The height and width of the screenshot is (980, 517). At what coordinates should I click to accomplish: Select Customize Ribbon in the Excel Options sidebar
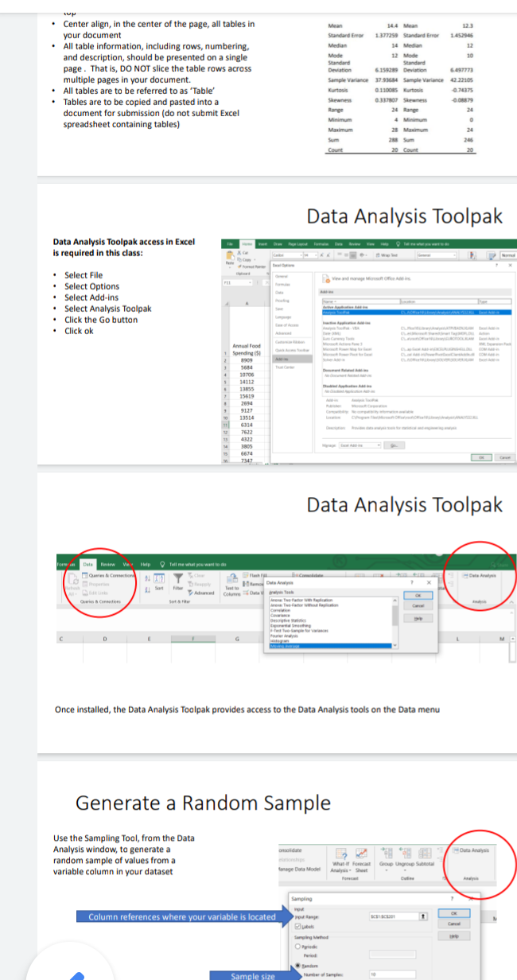pos(290,342)
